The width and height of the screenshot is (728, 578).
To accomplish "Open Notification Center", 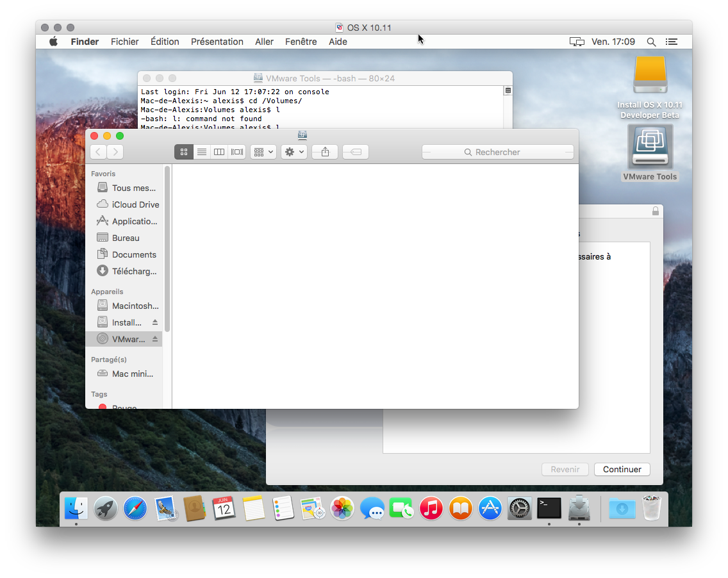I will [x=672, y=42].
